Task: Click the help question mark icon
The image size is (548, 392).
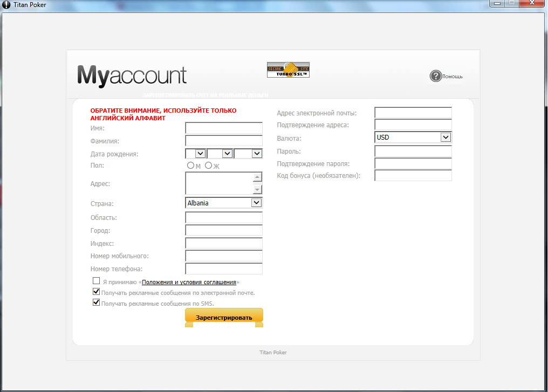Action: pyautogui.click(x=435, y=76)
